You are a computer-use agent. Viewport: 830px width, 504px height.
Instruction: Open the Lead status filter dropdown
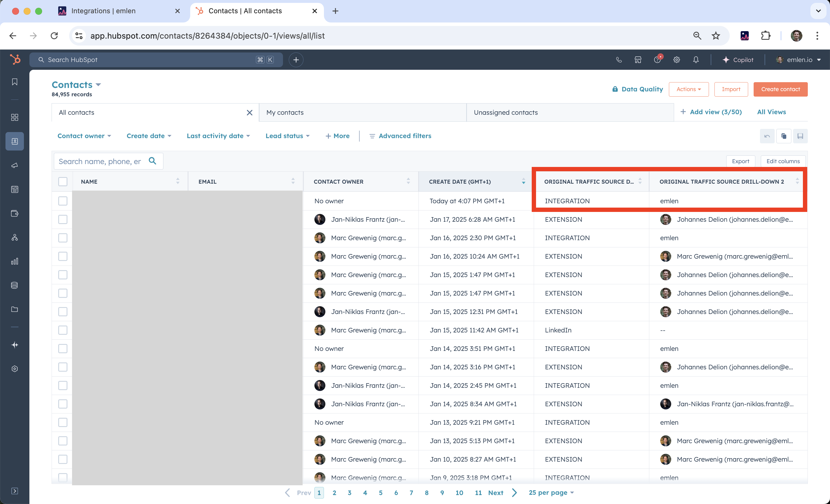(x=287, y=136)
